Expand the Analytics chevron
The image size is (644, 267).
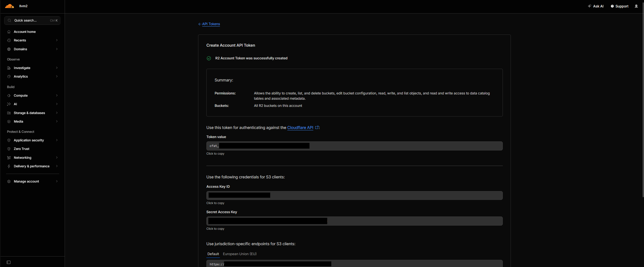coord(57,76)
